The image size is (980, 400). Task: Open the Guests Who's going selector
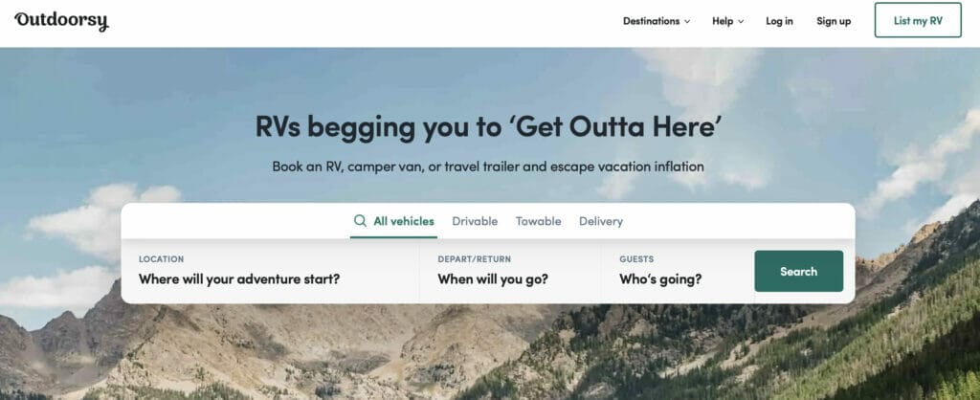(x=679, y=271)
